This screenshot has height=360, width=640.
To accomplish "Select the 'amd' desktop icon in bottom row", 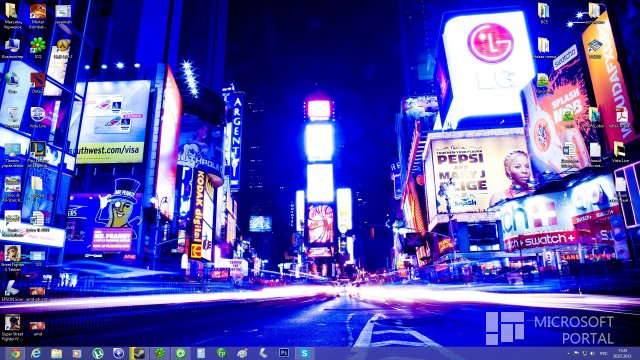I will pos(38,328).
